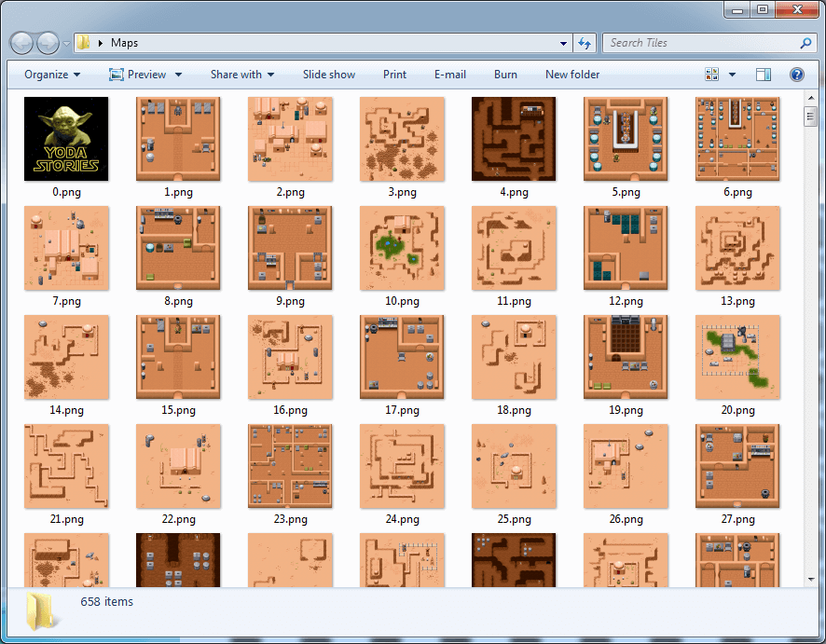Select the Yoda Stories 0.png thumbnail
Viewport: 826px width, 644px height.
pyautogui.click(x=66, y=139)
